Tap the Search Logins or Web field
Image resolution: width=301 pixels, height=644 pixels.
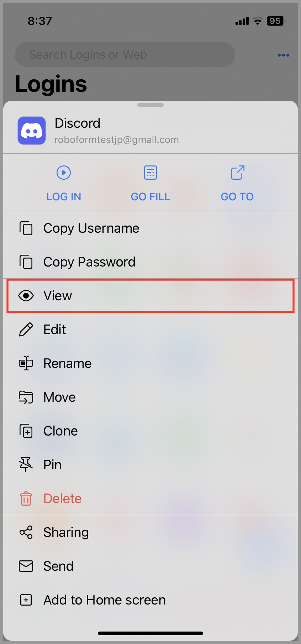coord(125,54)
